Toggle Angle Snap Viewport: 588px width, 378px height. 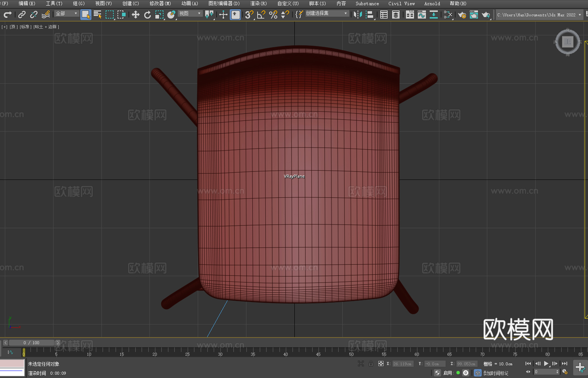261,14
